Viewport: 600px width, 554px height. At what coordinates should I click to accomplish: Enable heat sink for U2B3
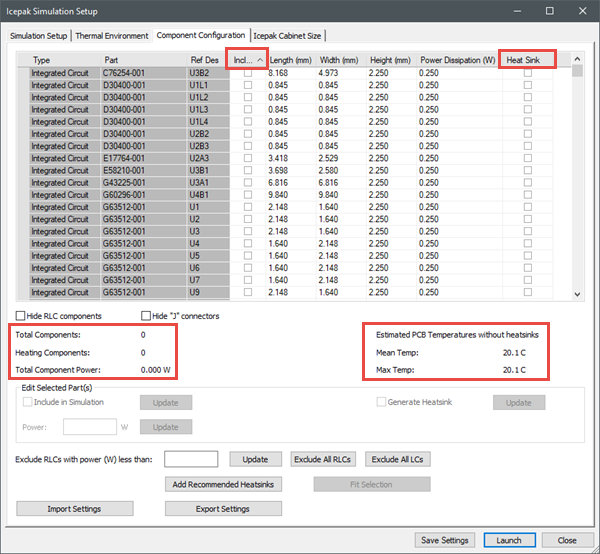[x=528, y=146]
